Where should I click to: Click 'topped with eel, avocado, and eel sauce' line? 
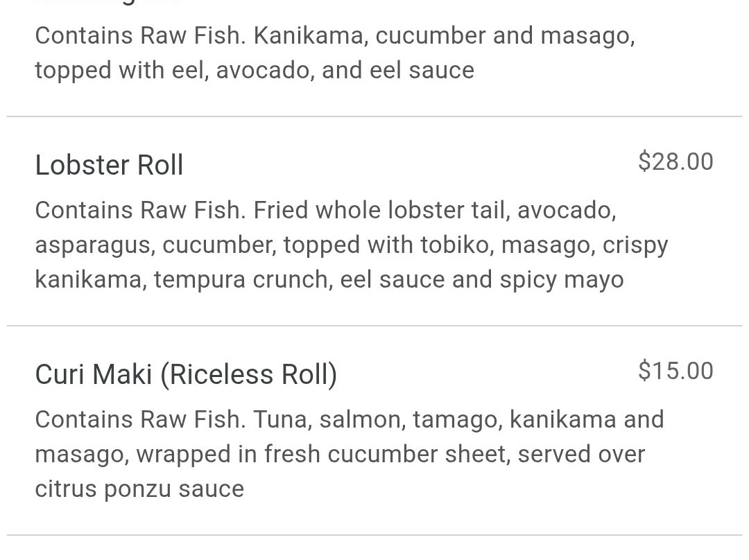255,71
